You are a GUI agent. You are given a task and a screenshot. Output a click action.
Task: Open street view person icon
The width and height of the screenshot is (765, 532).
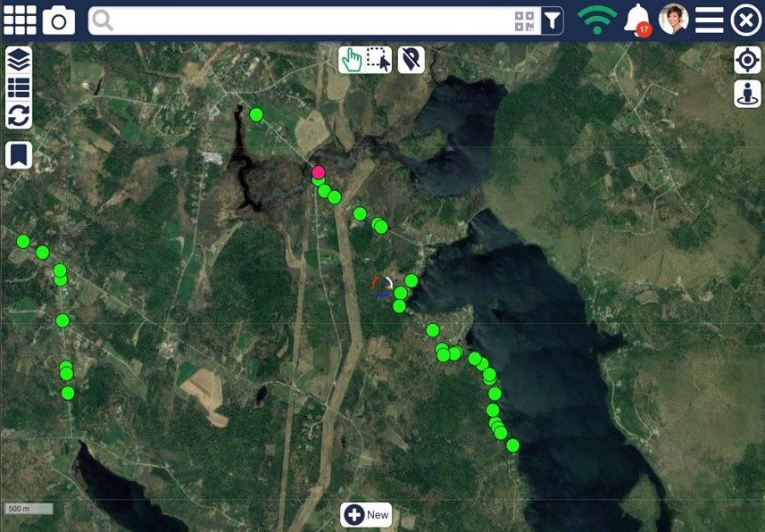click(747, 93)
